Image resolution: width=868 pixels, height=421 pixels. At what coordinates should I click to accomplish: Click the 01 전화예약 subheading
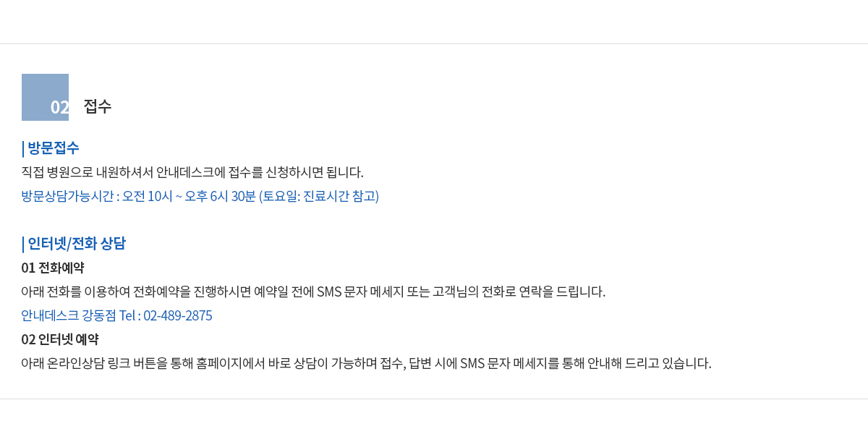(53, 268)
